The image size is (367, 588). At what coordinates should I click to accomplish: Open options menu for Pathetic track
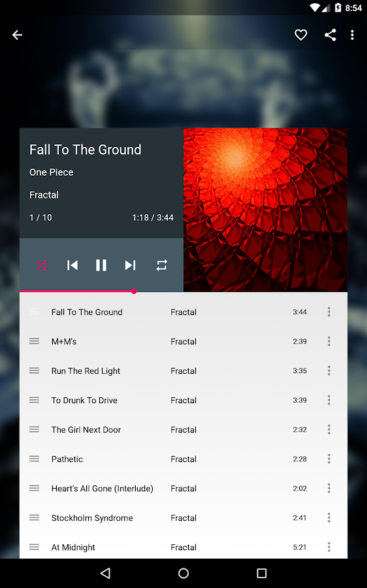[x=328, y=459]
